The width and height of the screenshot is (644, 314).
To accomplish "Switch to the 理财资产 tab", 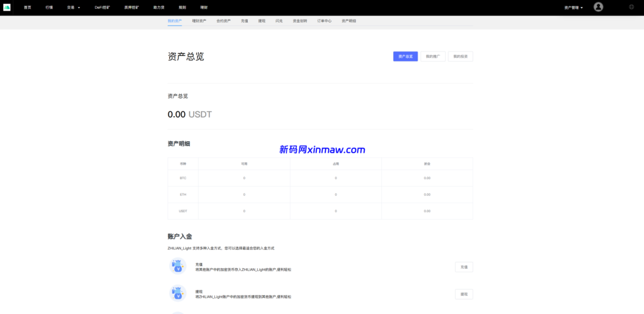I will point(199,21).
